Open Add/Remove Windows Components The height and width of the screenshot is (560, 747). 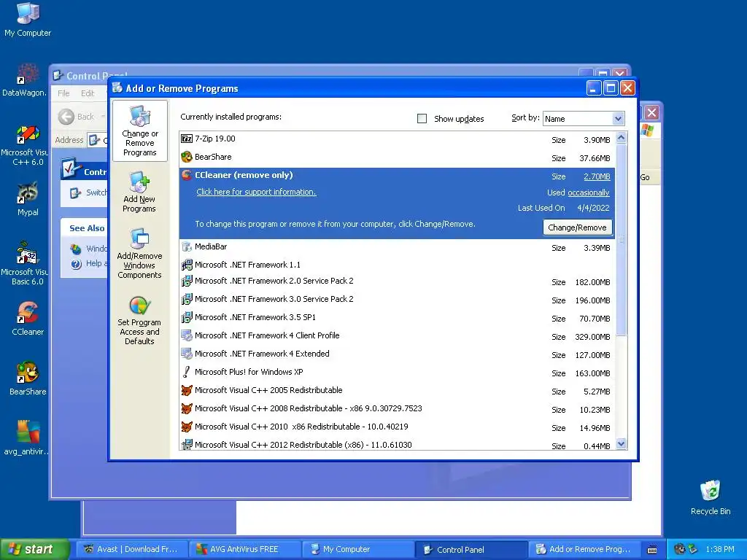[x=139, y=253]
